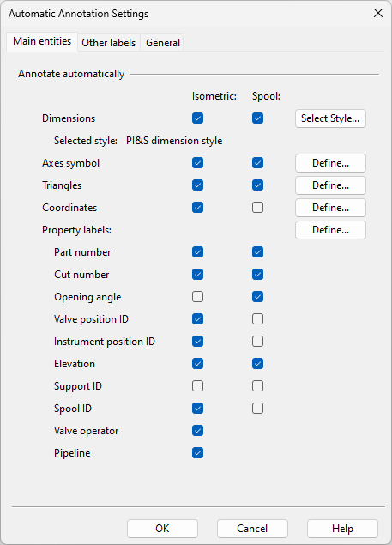Viewport: 392px width, 545px height.
Task: Disable the Pipeline Isometric checkbox
Action: pos(198,453)
